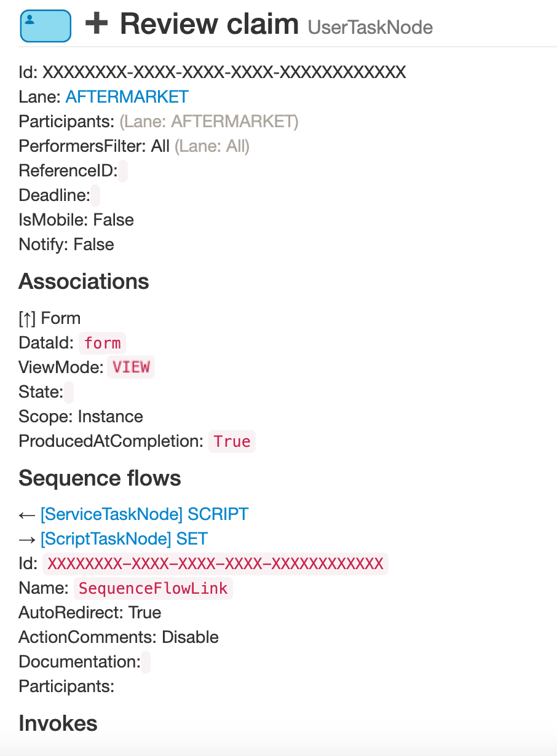Click the left arrow before ServiceTaskNode SCRIPT

pos(28,514)
